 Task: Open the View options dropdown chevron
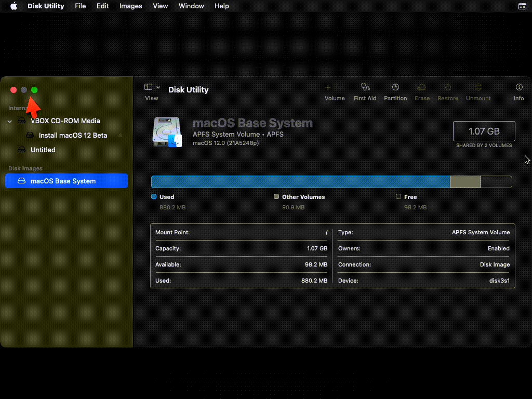pyautogui.click(x=158, y=87)
